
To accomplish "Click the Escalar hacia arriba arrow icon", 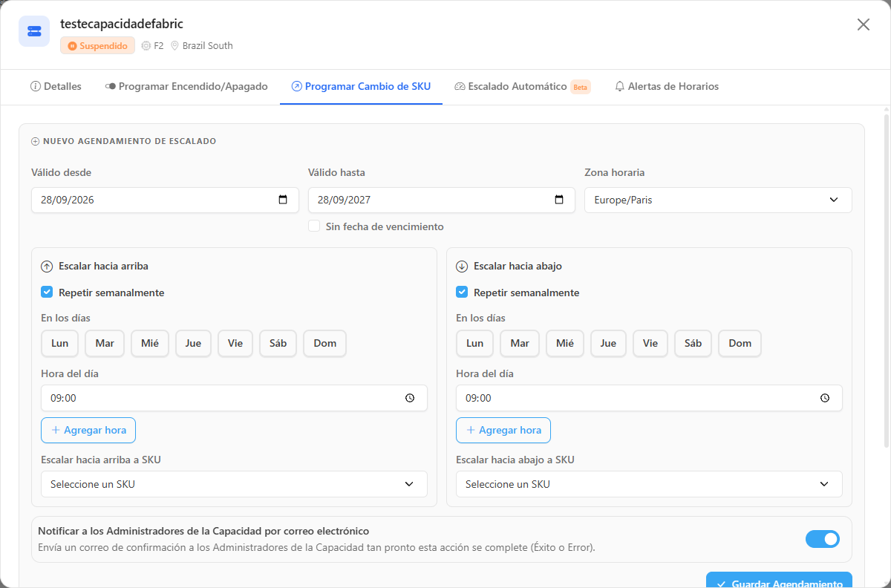I will click(x=47, y=266).
